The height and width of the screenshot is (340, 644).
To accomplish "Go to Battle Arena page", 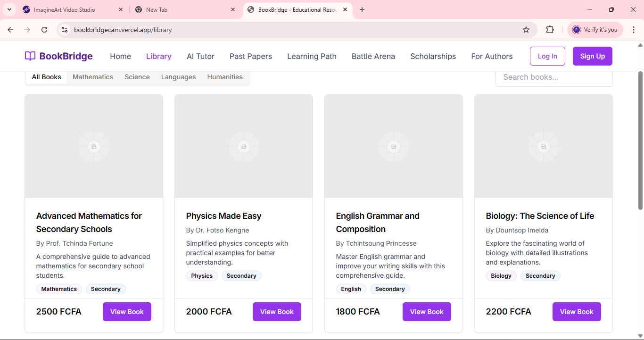I will point(373,56).
